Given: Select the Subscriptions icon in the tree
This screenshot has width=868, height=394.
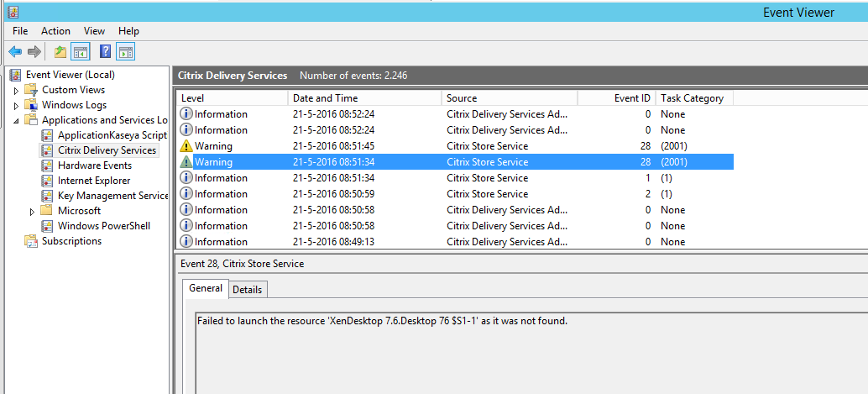Looking at the screenshot, I should pyautogui.click(x=32, y=241).
